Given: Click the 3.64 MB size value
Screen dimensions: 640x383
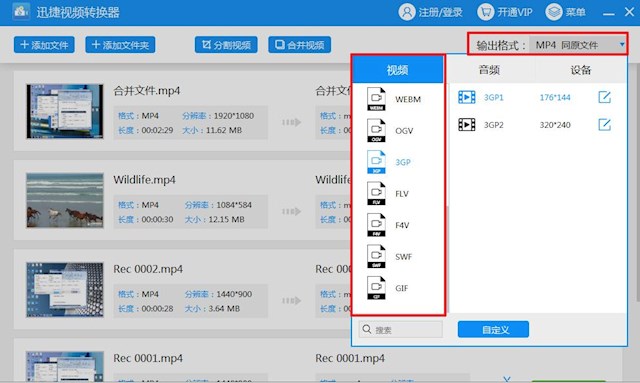Looking at the screenshot, I should coord(224,309).
